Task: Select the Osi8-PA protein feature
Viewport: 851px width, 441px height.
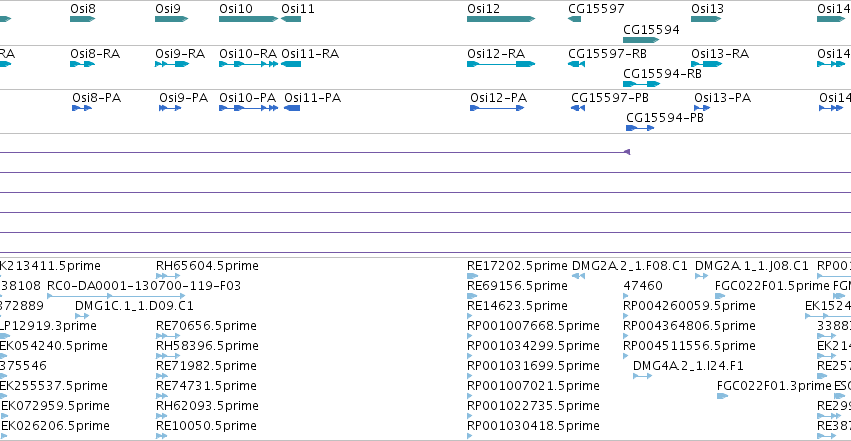Action: pyautogui.click(x=82, y=108)
